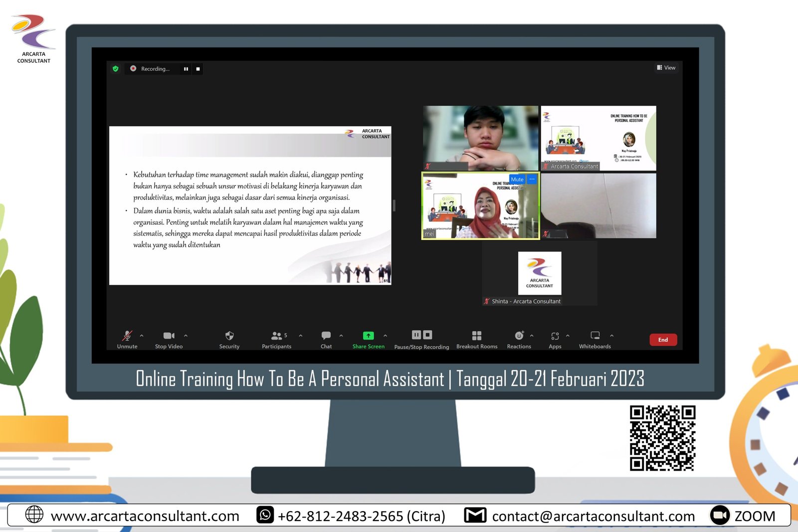This screenshot has height=532, width=798.
Task: Expand the arrow beside Participants
Action: point(301,336)
